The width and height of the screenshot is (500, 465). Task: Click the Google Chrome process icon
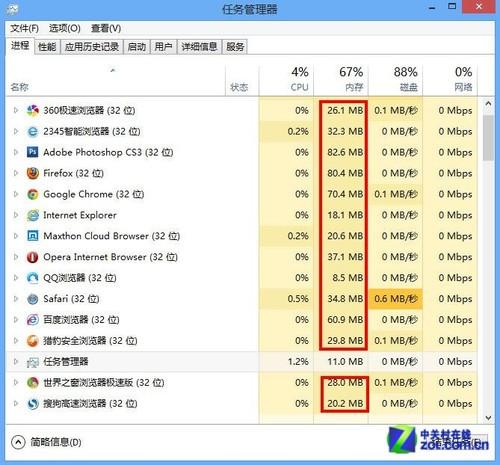33,194
